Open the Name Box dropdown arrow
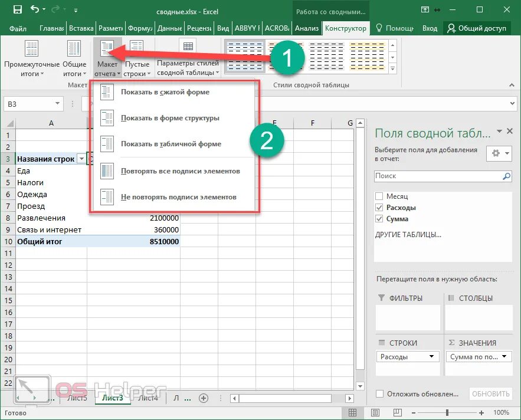The width and height of the screenshot is (521, 420). click(x=57, y=104)
